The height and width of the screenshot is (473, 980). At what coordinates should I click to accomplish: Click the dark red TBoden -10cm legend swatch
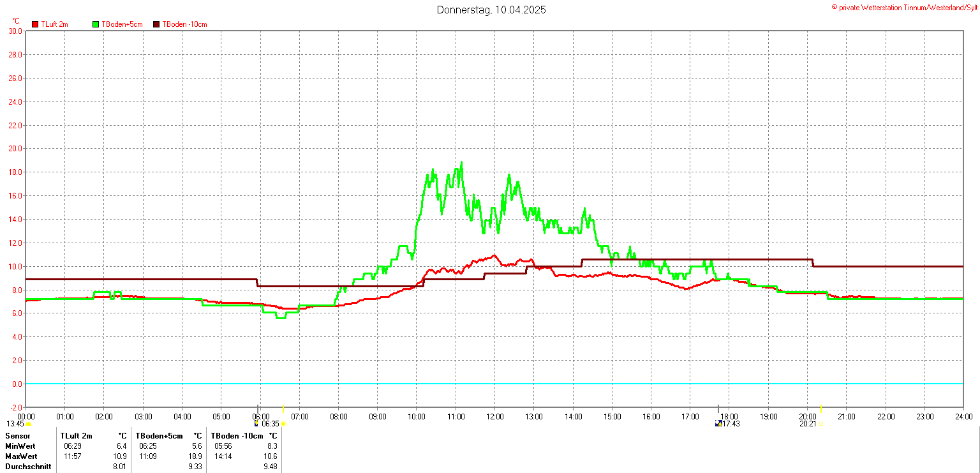156,24
